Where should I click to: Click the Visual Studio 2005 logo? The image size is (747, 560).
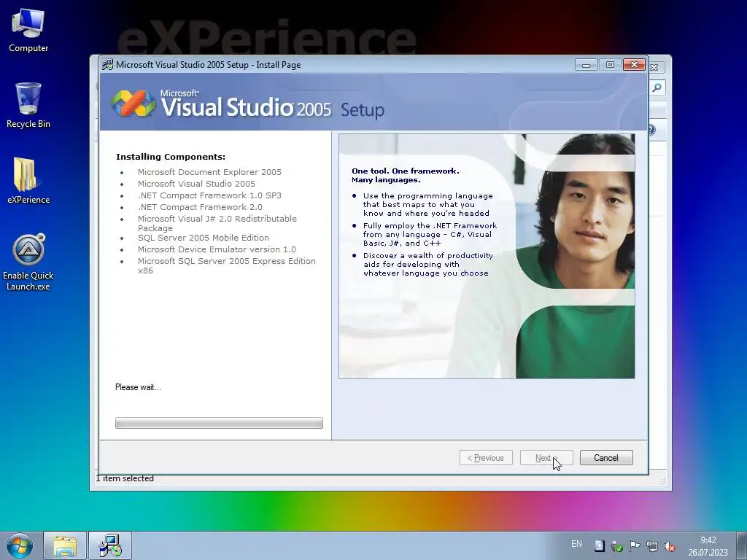(222, 104)
